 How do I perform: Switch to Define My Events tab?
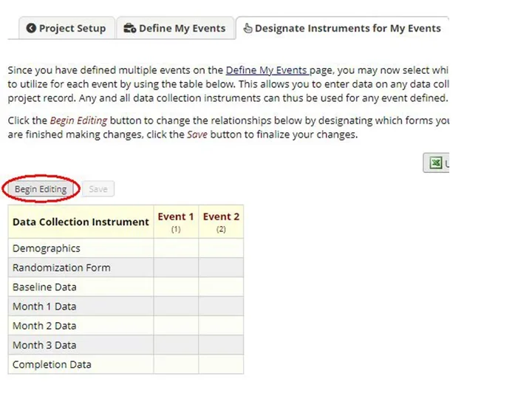[175, 29]
